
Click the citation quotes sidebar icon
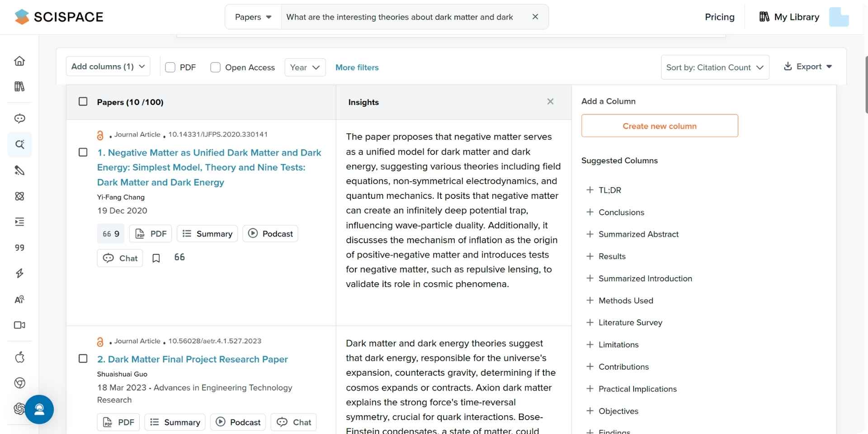tap(19, 248)
